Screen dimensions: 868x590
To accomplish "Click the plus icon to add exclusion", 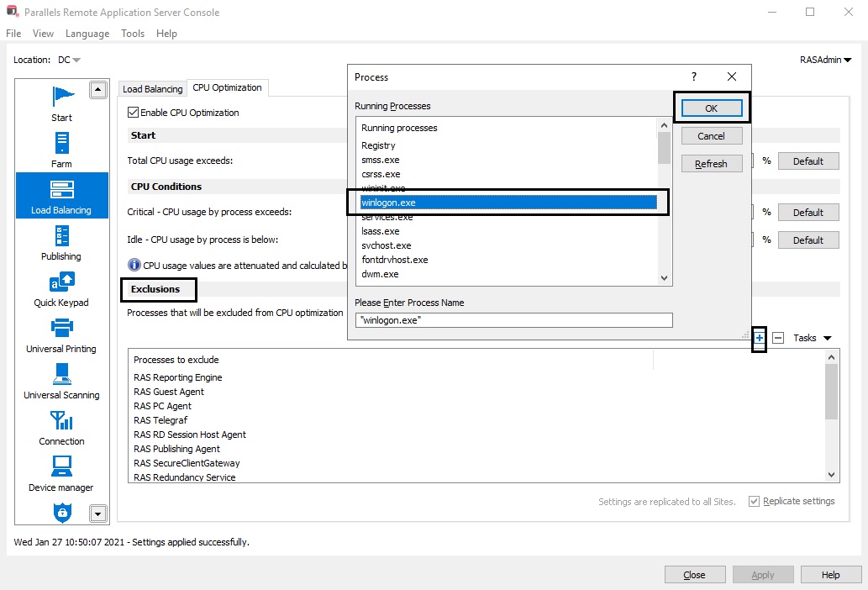I will [x=759, y=338].
